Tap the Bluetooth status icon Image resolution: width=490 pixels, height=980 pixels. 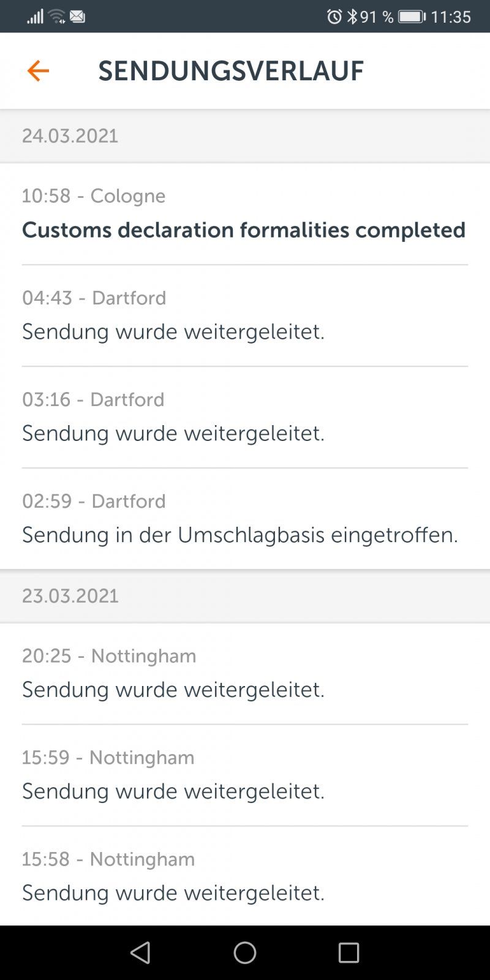pos(352,17)
